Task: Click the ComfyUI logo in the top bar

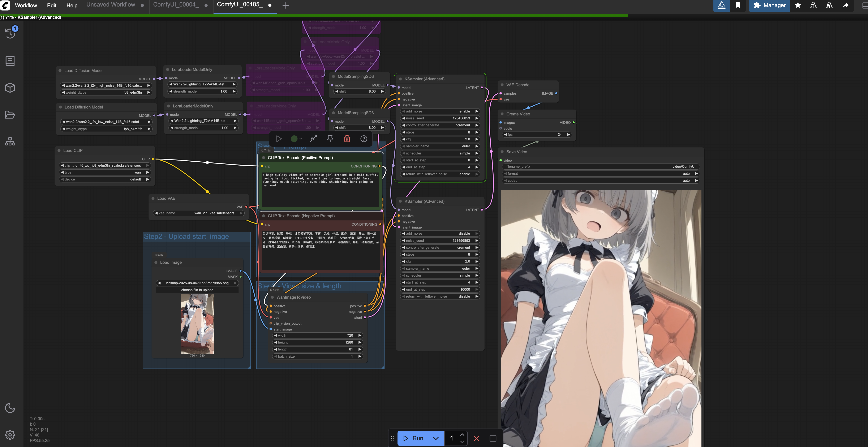Action: 5,5
